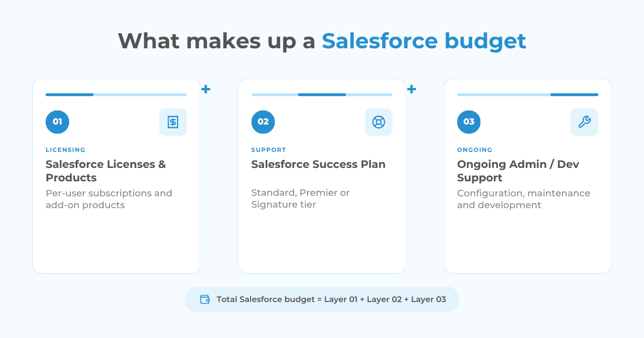
Task: Click the progress bar on the Support card
Action: [x=322, y=94]
